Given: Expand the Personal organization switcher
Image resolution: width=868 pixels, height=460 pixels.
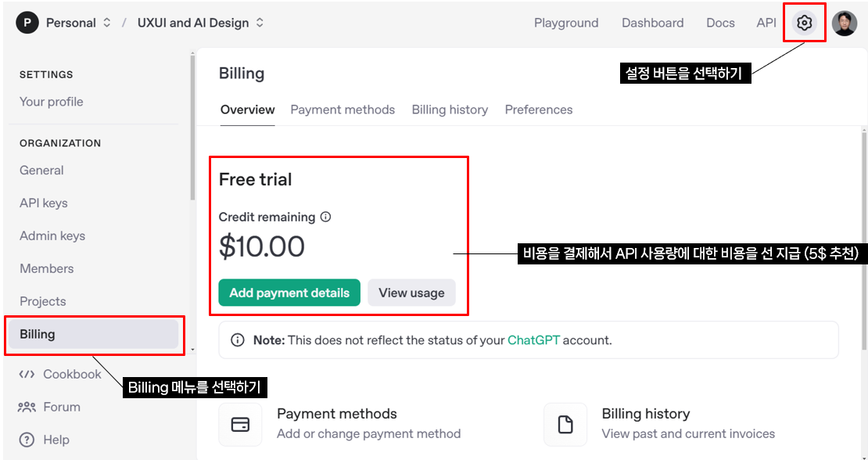Looking at the screenshot, I should pyautogui.click(x=63, y=23).
